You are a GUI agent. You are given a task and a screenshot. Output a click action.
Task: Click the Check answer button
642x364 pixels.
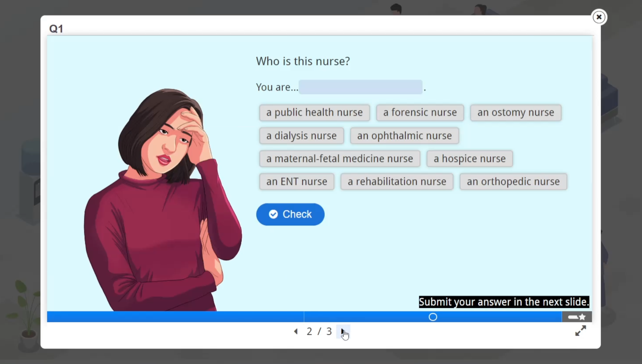pos(290,214)
